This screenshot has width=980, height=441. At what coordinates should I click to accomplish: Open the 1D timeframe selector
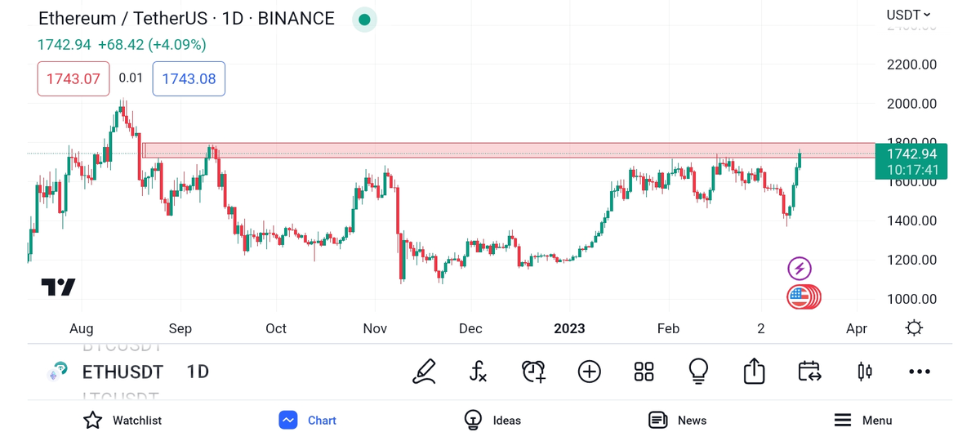point(198,372)
